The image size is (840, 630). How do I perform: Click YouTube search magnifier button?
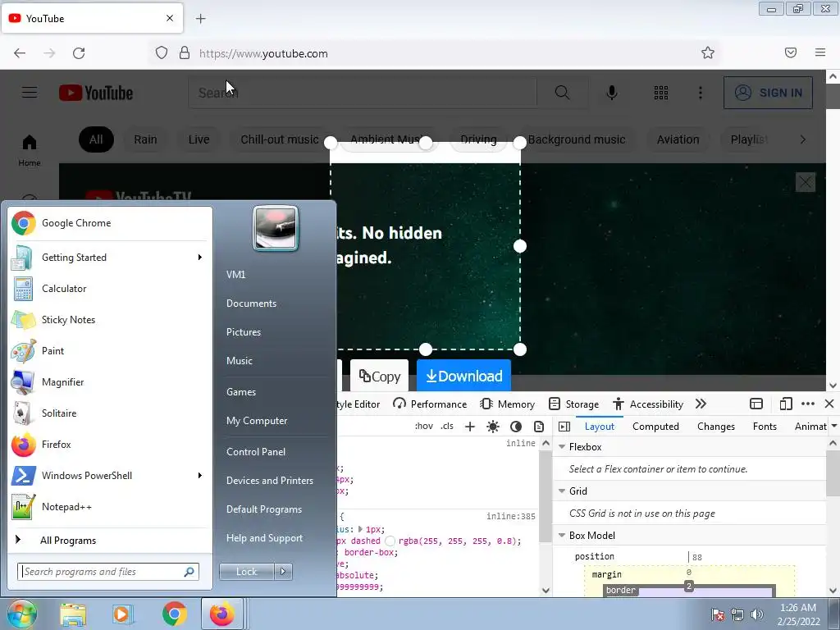point(562,93)
